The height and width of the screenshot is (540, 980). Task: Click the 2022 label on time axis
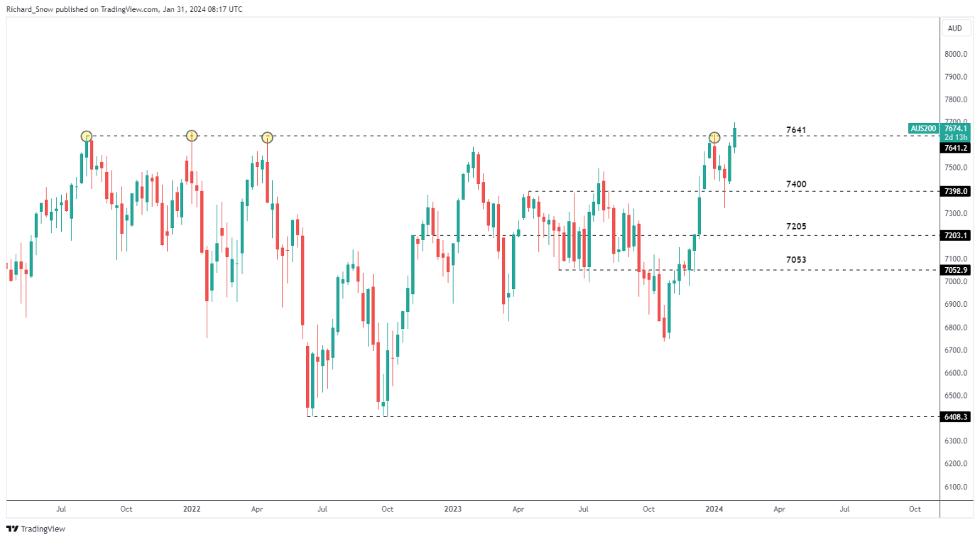tap(192, 509)
